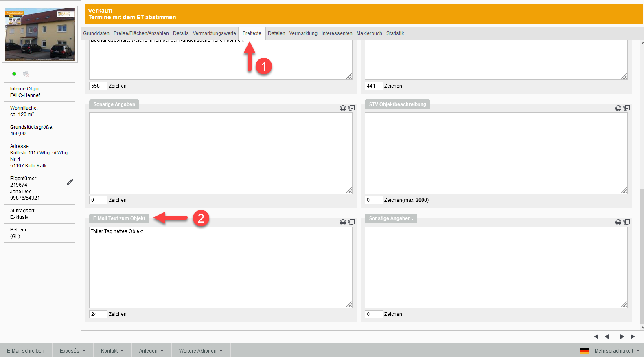The width and height of the screenshot is (644, 357).
Task: Open the Kontakt dropdown
Action: point(112,351)
